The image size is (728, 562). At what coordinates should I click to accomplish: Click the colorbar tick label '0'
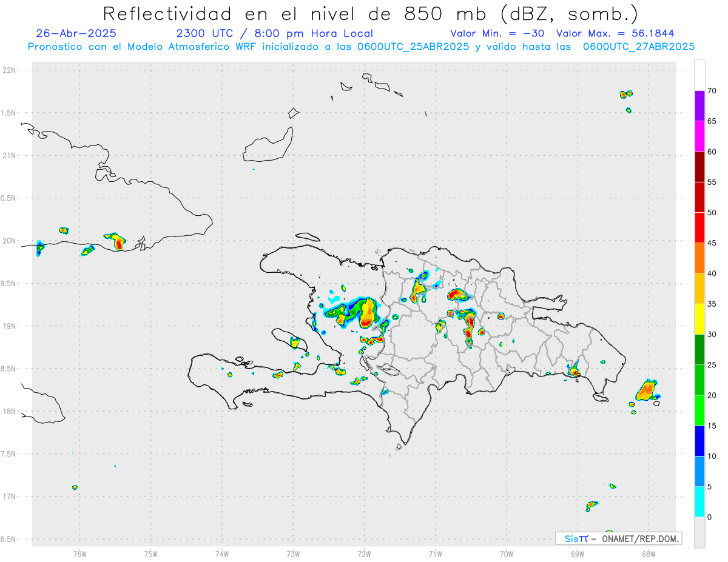(x=709, y=517)
